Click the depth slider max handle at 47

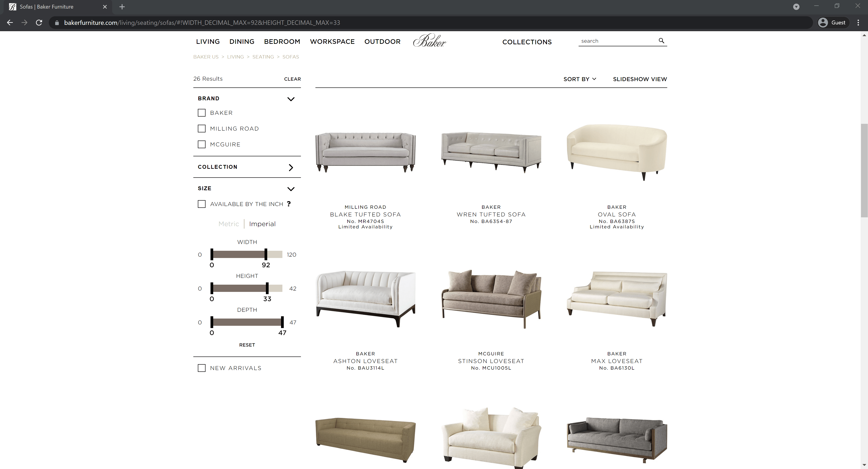point(282,322)
